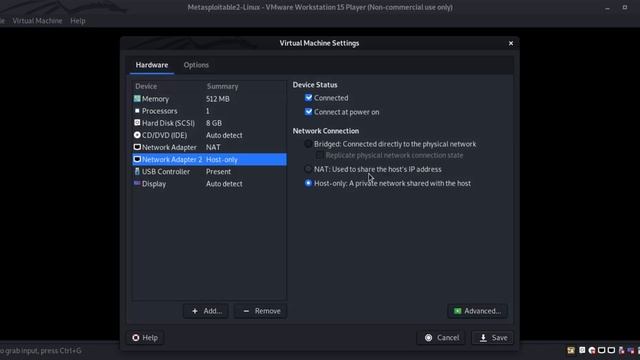
Task: Select NAT: share the host's IP address
Action: [308, 169]
